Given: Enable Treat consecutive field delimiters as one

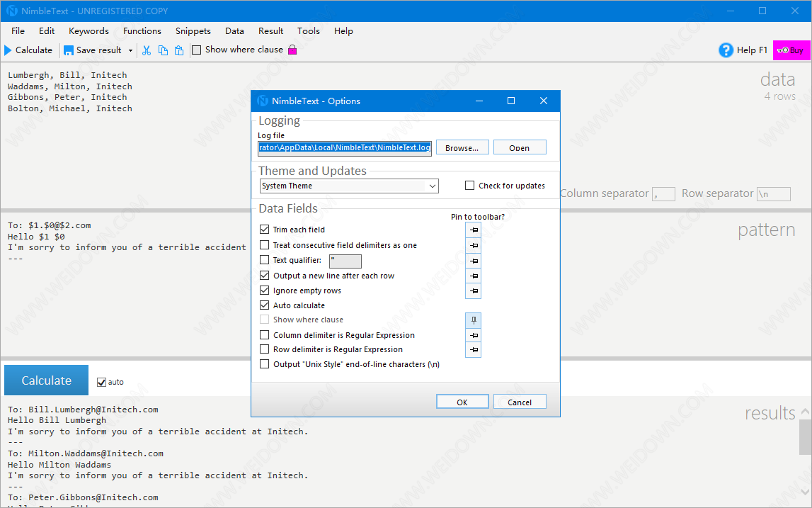Looking at the screenshot, I should coord(265,244).
